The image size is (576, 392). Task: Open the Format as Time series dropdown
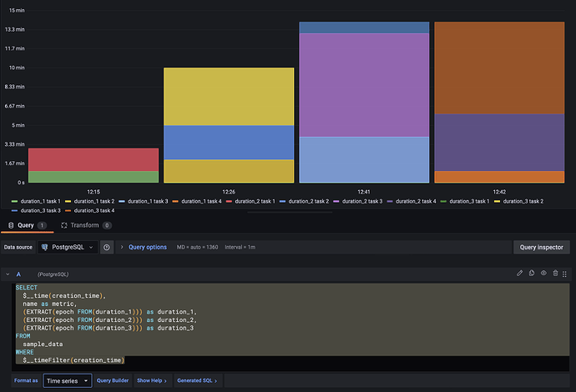[x=68, y=380]
